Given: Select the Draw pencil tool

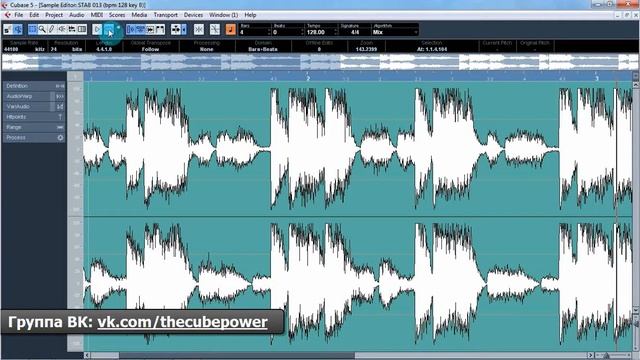Looking at the screenshot, I should tap(52, 29).
